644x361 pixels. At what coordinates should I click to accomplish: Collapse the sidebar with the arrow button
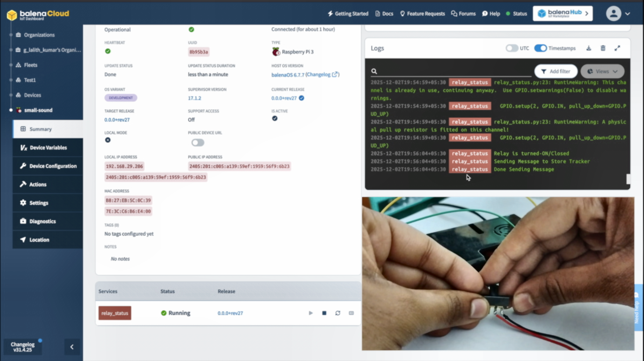pyautogui.click(x=72, y=347)
